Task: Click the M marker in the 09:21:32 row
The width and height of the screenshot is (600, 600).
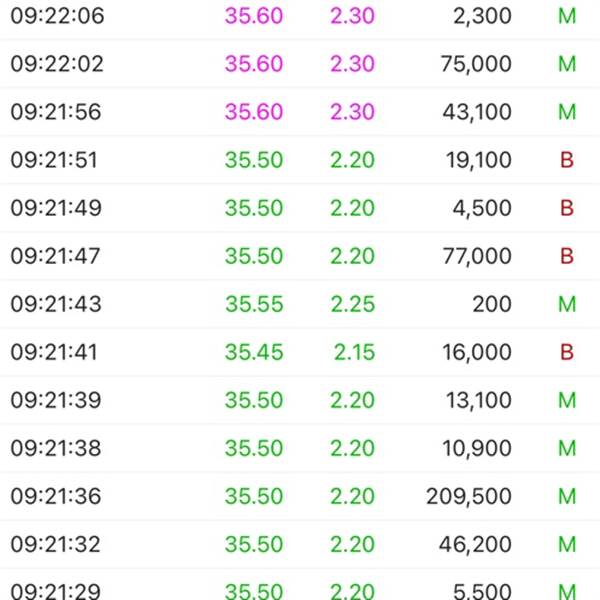Action: [567, 544]
